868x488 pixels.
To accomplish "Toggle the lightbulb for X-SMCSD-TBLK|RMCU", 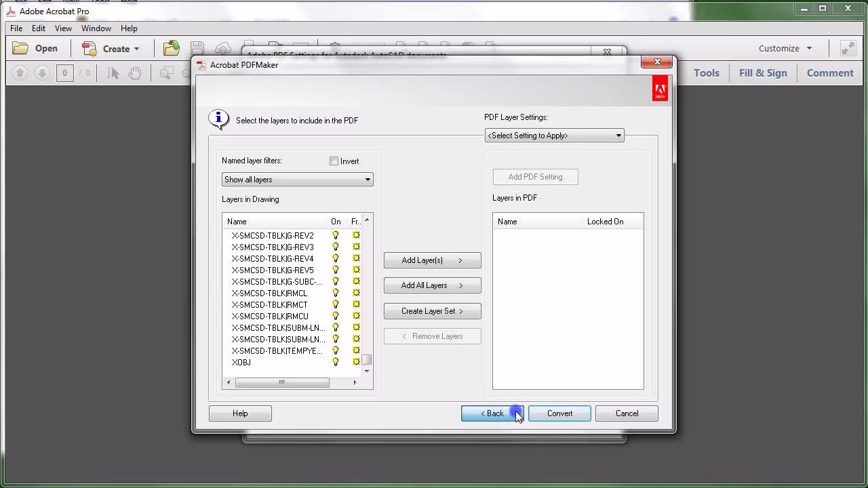I will [x=335, y=316].
